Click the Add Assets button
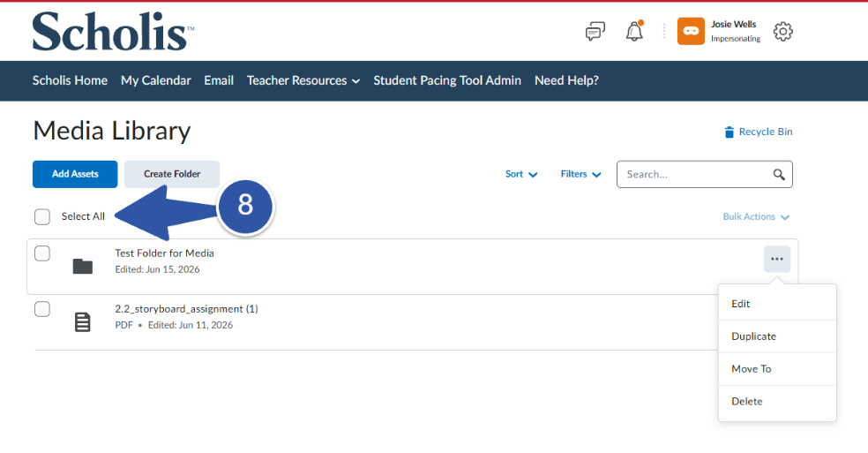 [75, 174]
